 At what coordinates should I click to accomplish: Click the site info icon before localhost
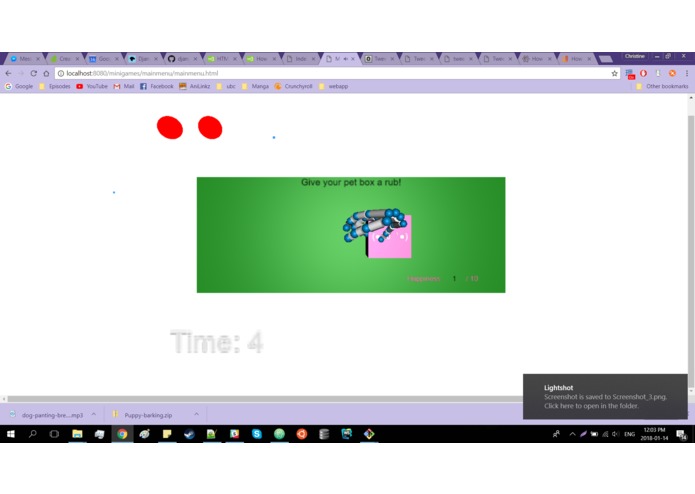click(x=61, y=74)
